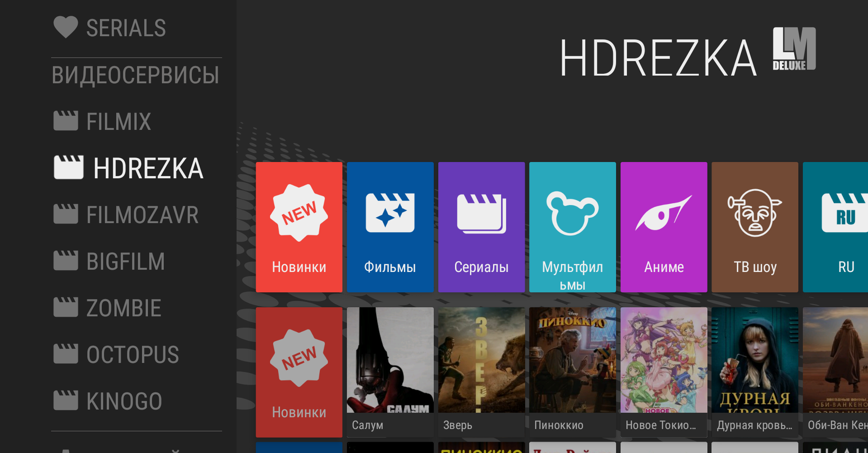Open the Оби-Ван Кеноби poster
868x453 pixels.
point(835,372)
